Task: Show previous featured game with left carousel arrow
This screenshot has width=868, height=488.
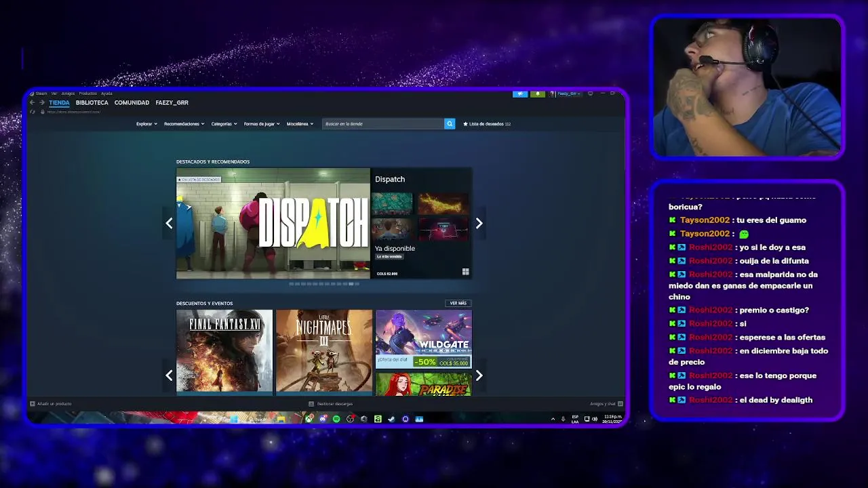Action: pyautogui.click(x=169, y=223)
